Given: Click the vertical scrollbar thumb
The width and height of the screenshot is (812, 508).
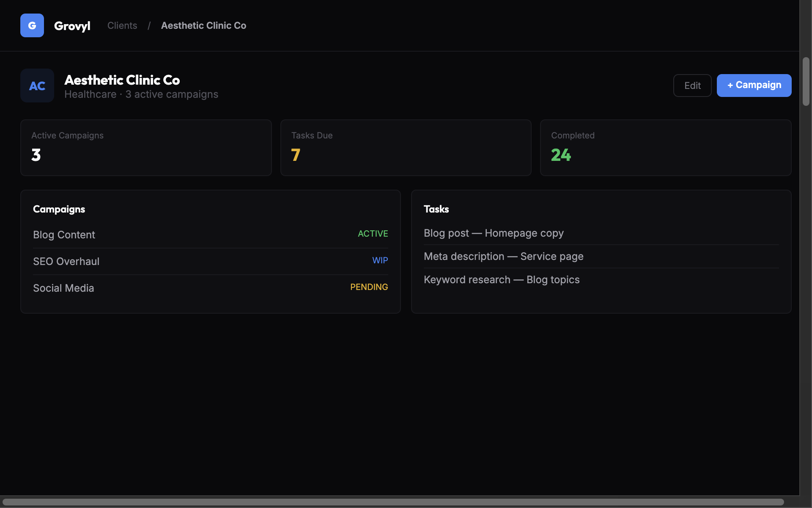Looking at the screenshot, I should click(x=806, y=81).
